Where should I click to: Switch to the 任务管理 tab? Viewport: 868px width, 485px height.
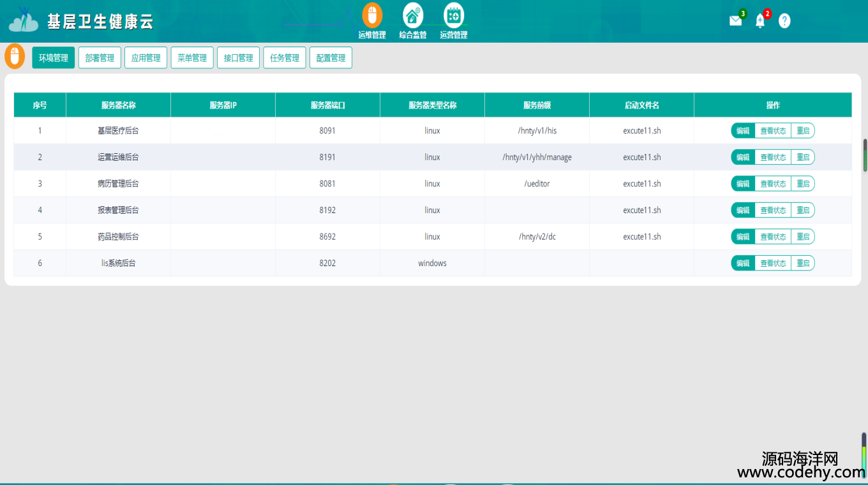(x=285, y=57)
